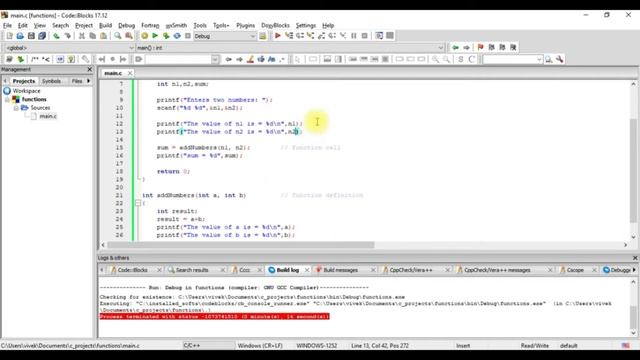The width and height of the screenshot is (640, 360).
Task: Open the wxSmith menu
Action: tap(176, 25)
